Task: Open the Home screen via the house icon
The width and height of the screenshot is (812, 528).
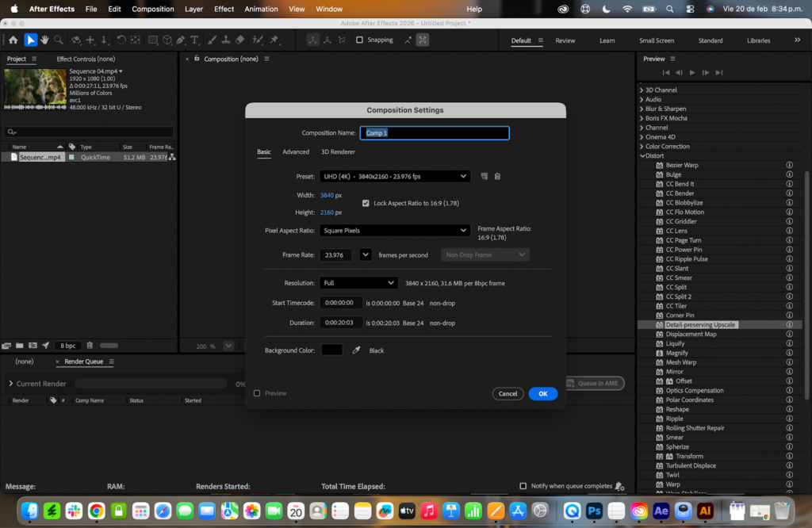Action: coord(13,40)
